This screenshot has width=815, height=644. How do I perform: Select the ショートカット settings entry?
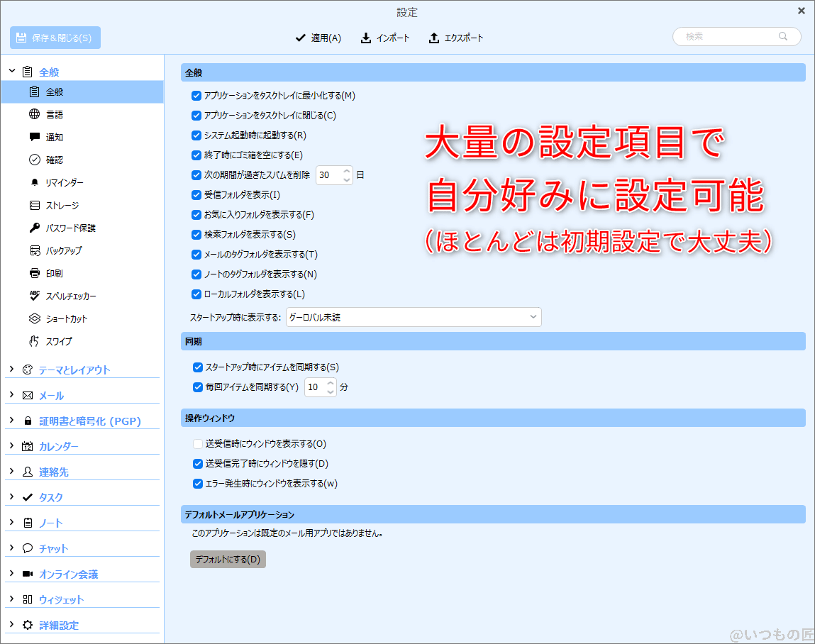33,318
